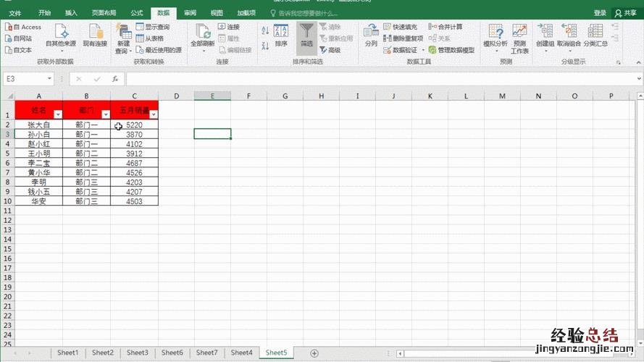Click the 全部刷新 (Refresh All) icon
The image size is (644, 362).
pyautogui.click(x=203, y=33)
